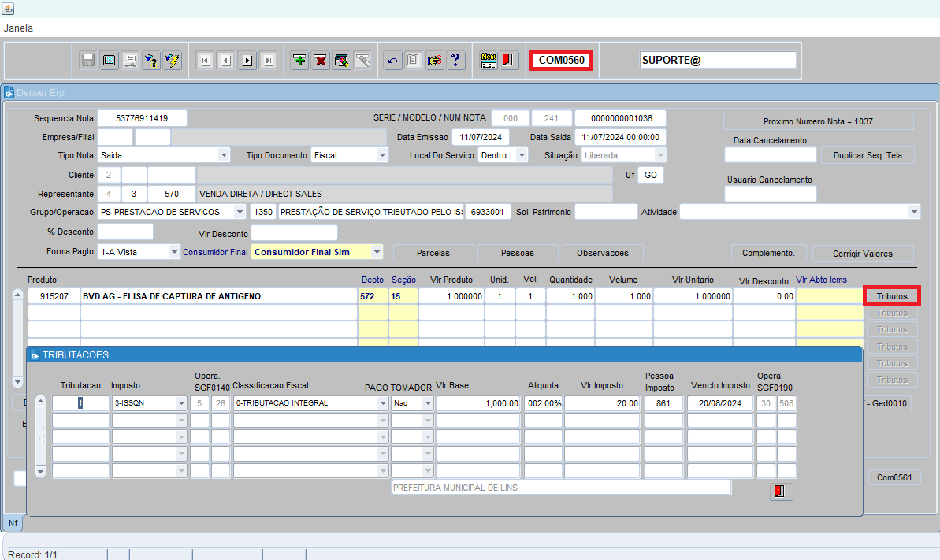This screenshot has width=940, height=560.
Task: Click the Corrigir Valores button
Action: coord(862,254)
